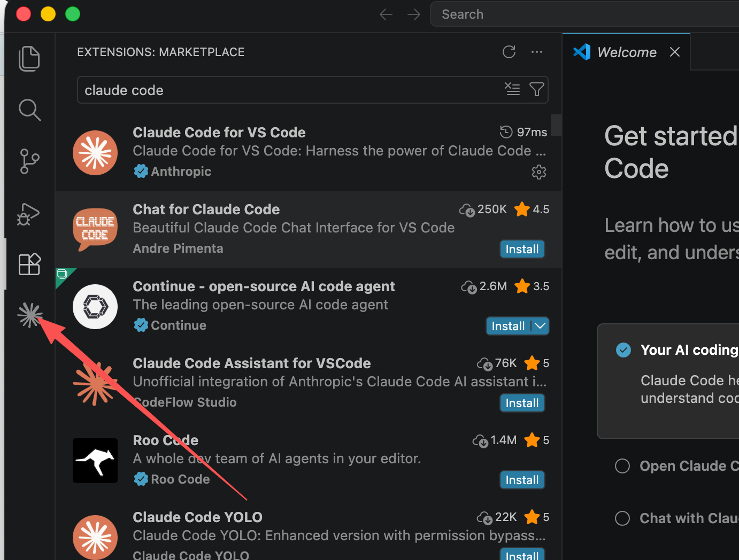Open the extension filter options
The height and width of the screenshot is (560, 739).
[536, 89]
